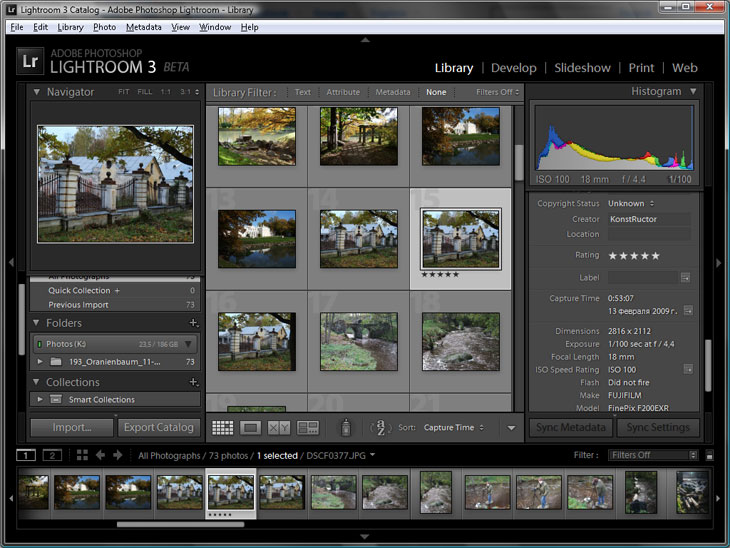Collapse the Folders panel
Image resolution: width=730 pixels, height=548 pixels.
click(36, 323)
